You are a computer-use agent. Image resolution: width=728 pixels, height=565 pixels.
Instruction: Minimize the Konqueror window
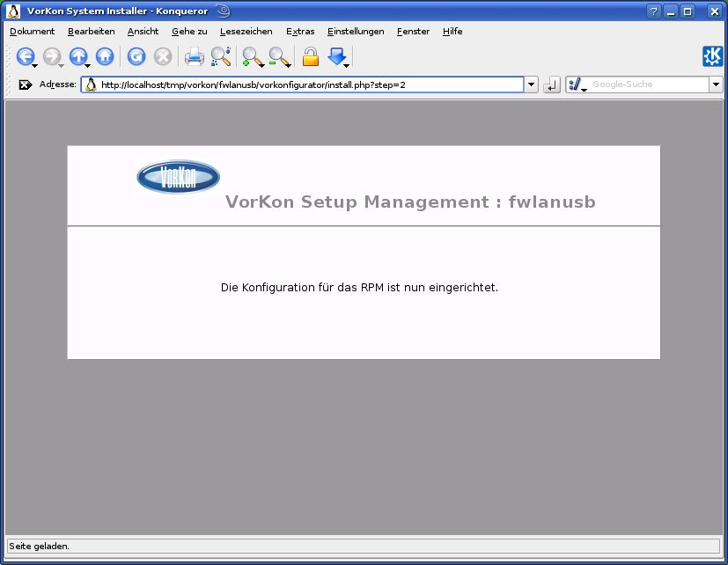click(671, 11)
